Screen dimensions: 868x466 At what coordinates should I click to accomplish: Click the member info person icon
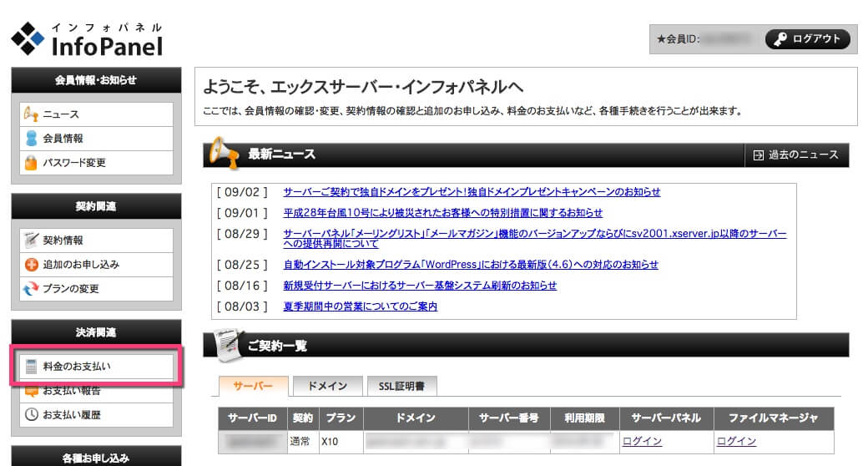pyautogui.click(x=31, y=139)
